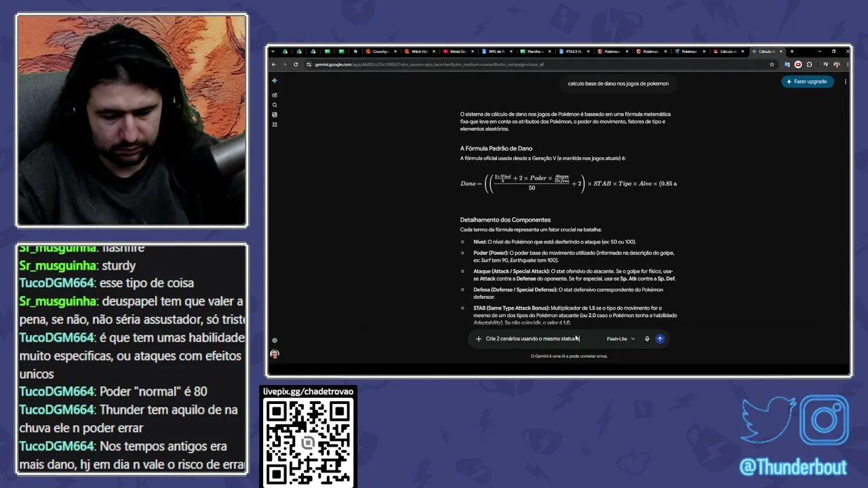Open the search chats magnifier icon
The width and height of the screenshot is (868, 488).
[x=275, y=105]
